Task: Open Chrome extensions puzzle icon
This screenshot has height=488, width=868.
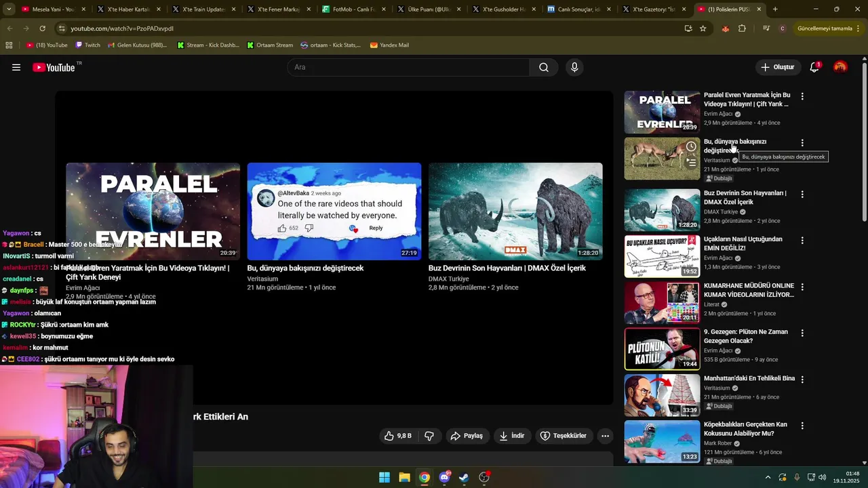Action: coord(742,28)
